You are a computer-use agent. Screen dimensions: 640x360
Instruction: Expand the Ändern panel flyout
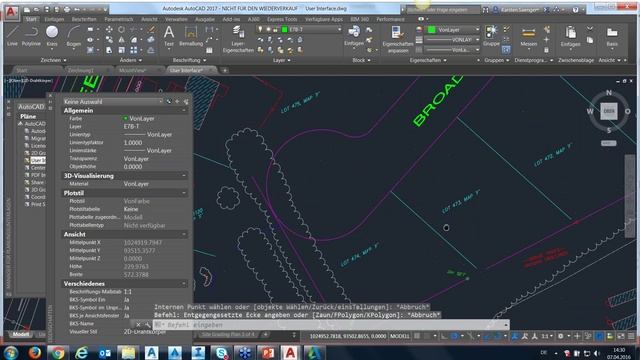[131, 60]
